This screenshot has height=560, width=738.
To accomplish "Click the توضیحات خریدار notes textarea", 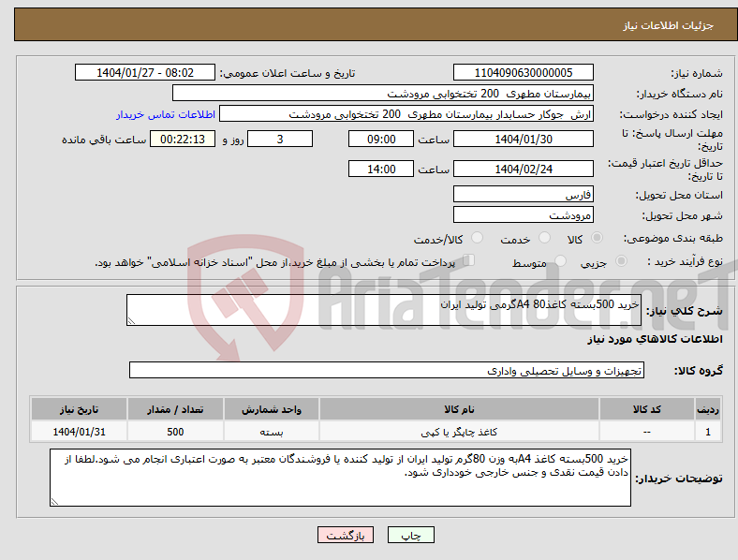I will coord(340,478).
